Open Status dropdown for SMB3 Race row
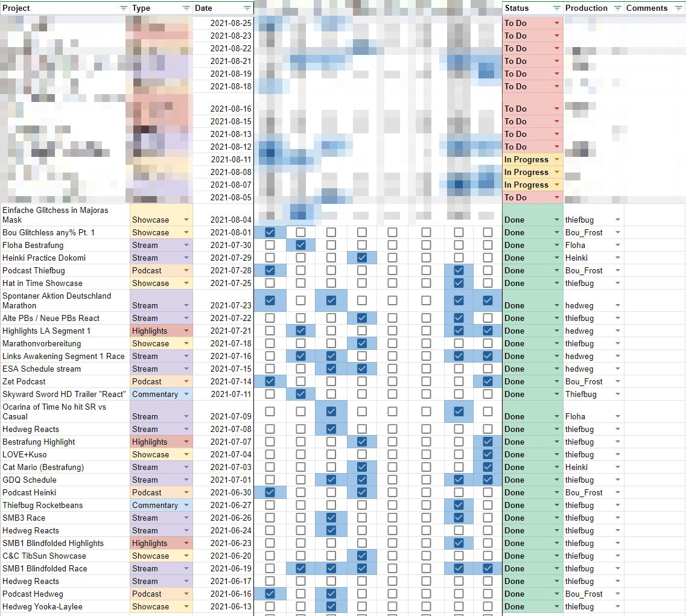Viewport: 686px width, 616px height. click(556, 518)
